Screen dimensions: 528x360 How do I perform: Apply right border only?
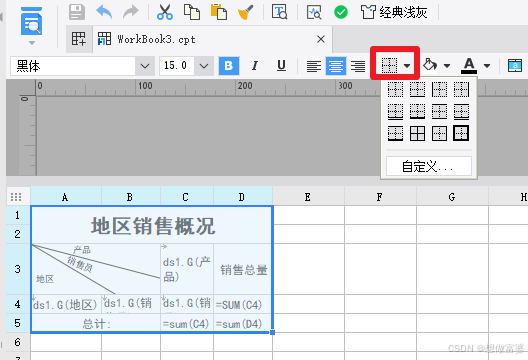click(461, 90)
